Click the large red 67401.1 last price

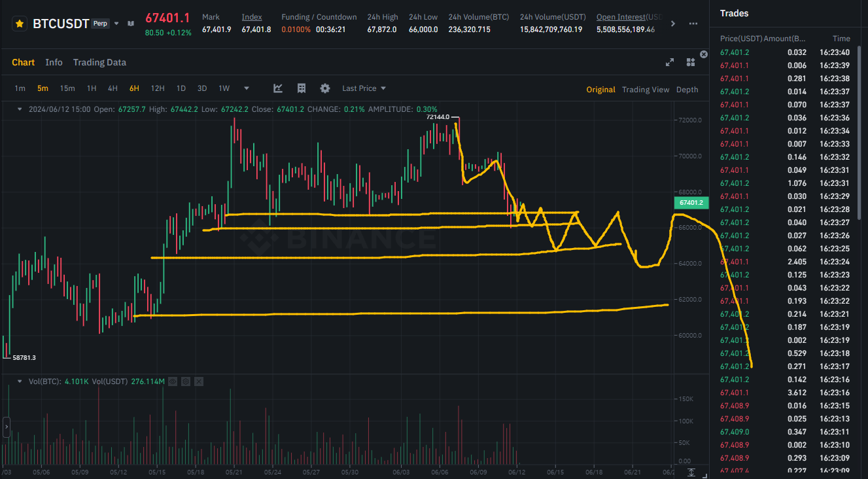coord(167,18)
